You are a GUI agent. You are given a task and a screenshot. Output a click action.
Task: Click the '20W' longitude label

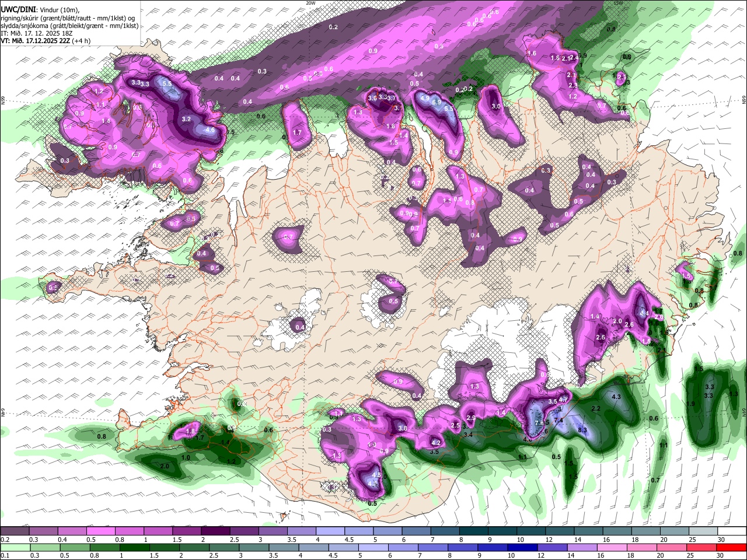click(x=310, y=3)
